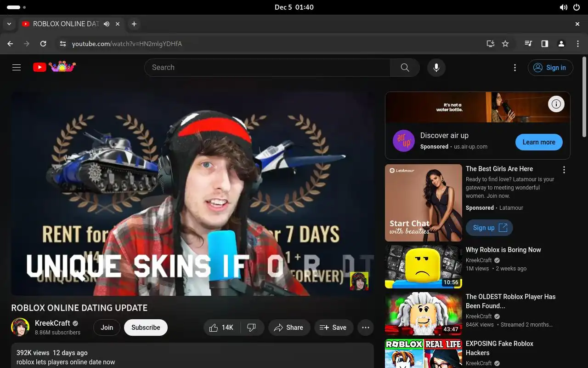Viewport: 588px width, 368px height.
Task: Share the video
Action: click(x=288, y=328)
